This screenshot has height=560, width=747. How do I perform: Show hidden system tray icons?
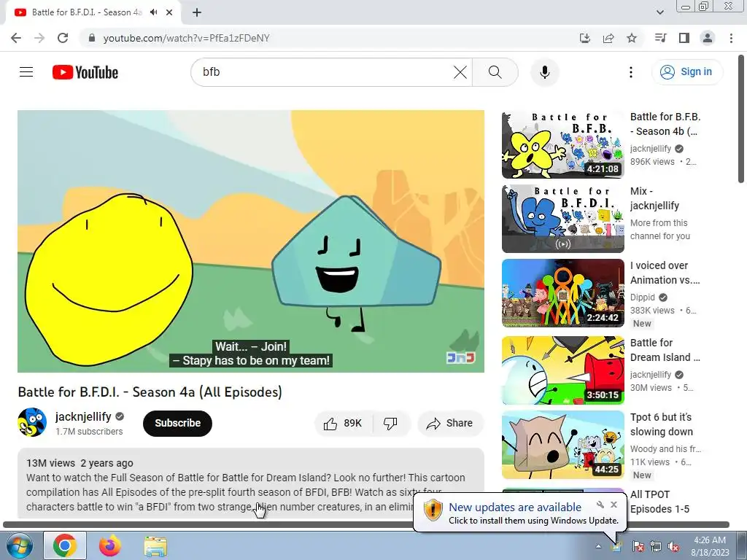(x=598, y=546)
